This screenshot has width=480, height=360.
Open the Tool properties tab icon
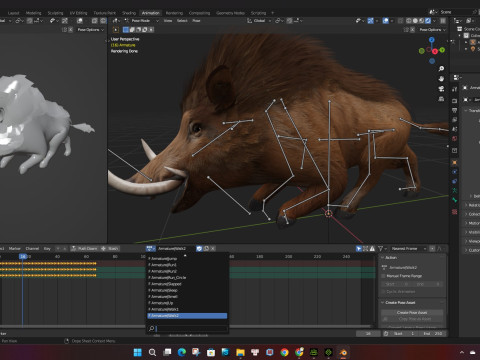pos(455,89)
